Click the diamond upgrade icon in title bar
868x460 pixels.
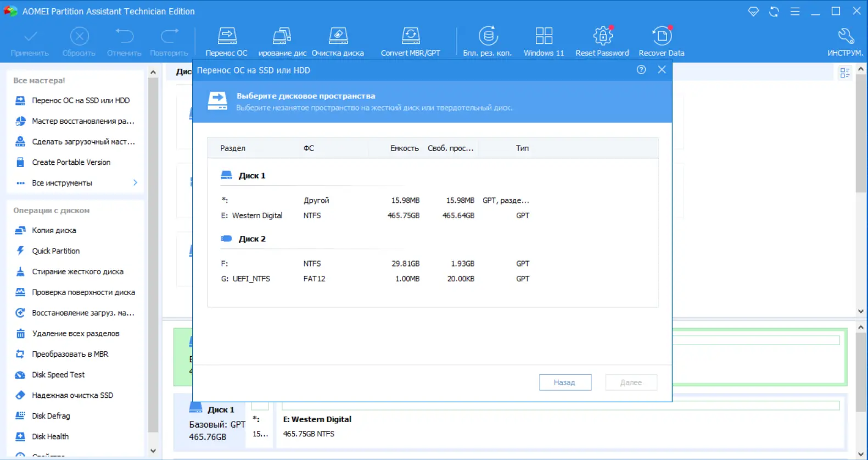753,12
